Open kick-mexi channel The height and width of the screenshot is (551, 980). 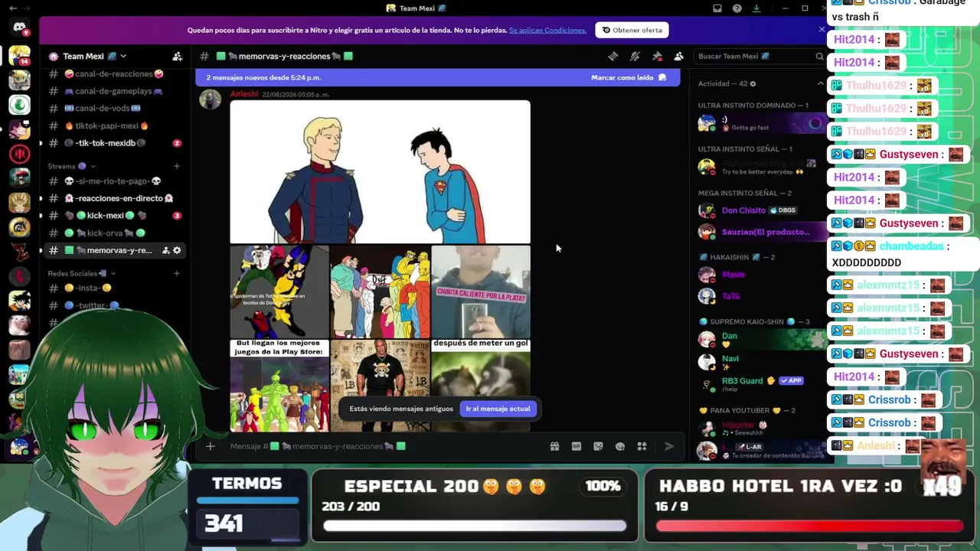(x=113, y=216)
